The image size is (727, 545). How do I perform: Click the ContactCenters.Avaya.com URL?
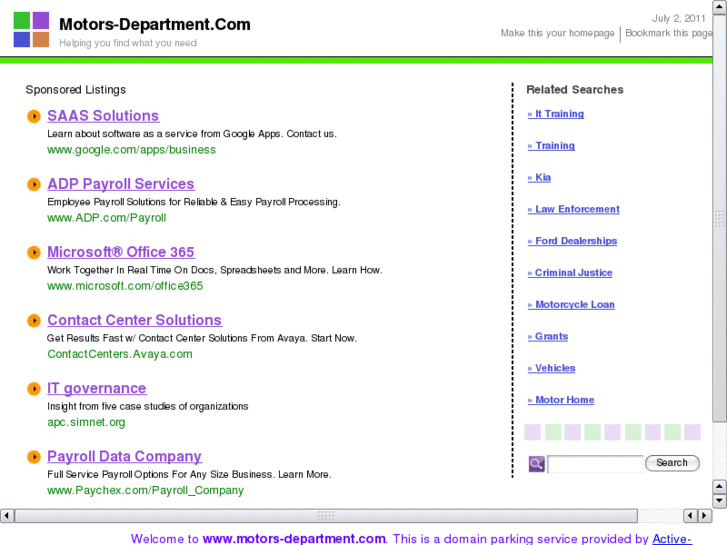(x=120, y=354)
